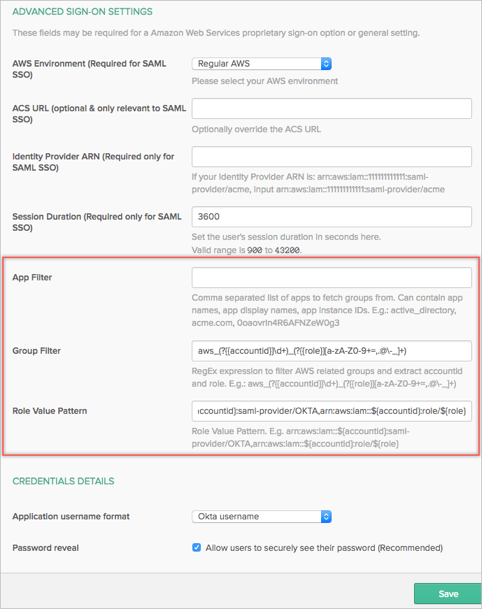482x609 pixels.
Task: Click the 'Session Duration (Required only for SAML SSO)' label
Action: (x=97, y=222)
